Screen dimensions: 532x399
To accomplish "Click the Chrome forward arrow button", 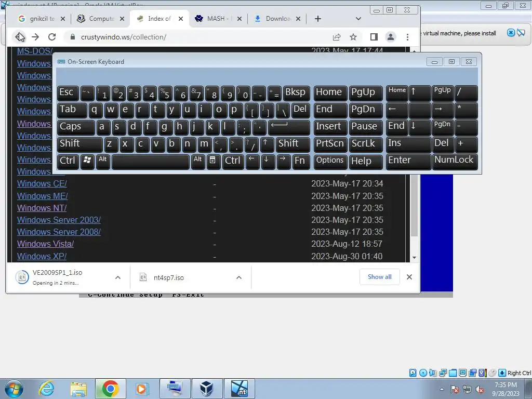I will click(35, 37).
